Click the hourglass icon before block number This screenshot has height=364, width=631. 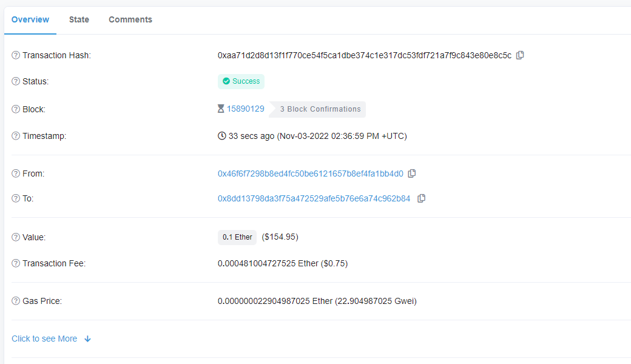tap(221, 109)
